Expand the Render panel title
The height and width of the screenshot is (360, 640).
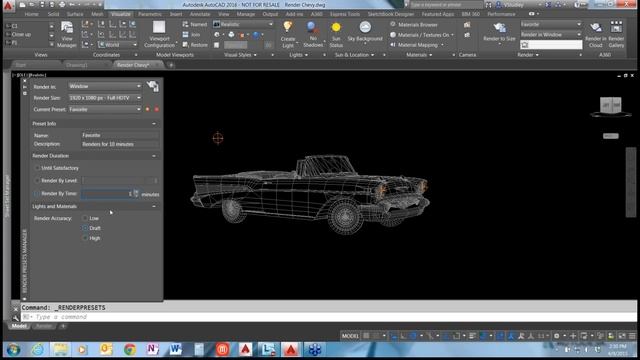(x=528, y=55)
